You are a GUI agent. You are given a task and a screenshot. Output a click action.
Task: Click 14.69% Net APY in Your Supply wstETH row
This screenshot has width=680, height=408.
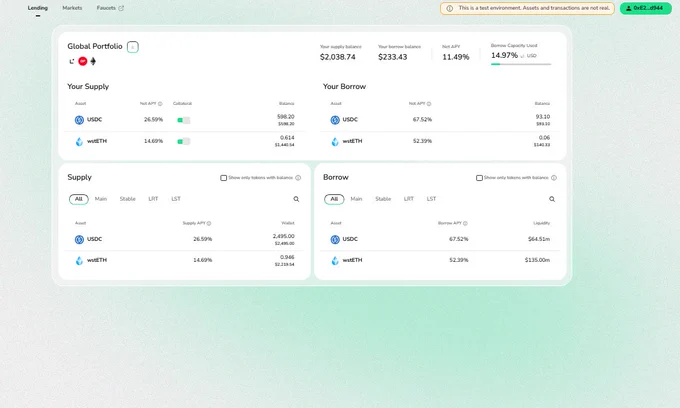click(x=154, y=141)
